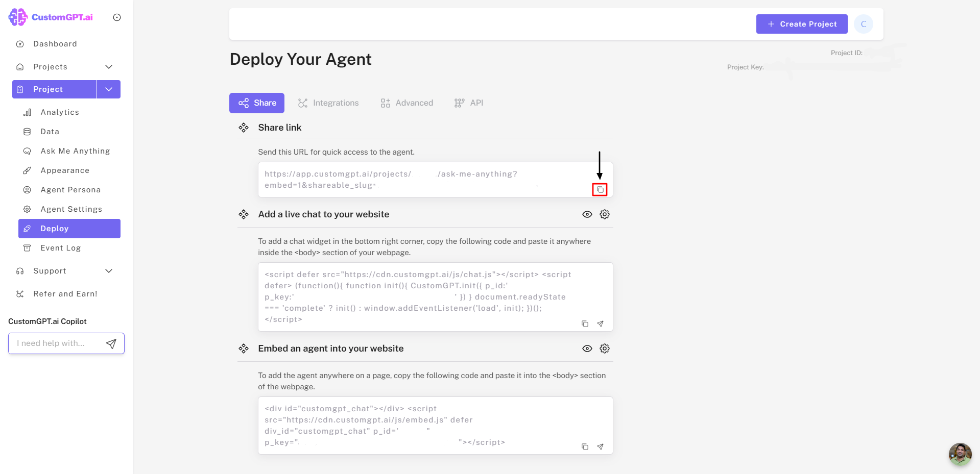The width and height of the screenshot is (980, 474).
Task: Open Support menu item
Action: (50, 271)
